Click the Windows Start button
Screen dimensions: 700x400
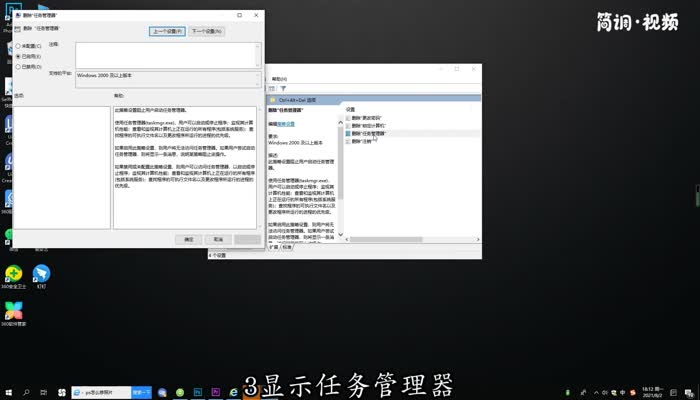coord(8,393)
